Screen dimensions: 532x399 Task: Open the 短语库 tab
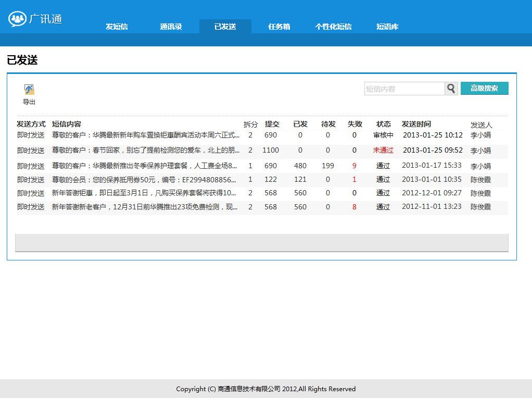click(387, 26)
